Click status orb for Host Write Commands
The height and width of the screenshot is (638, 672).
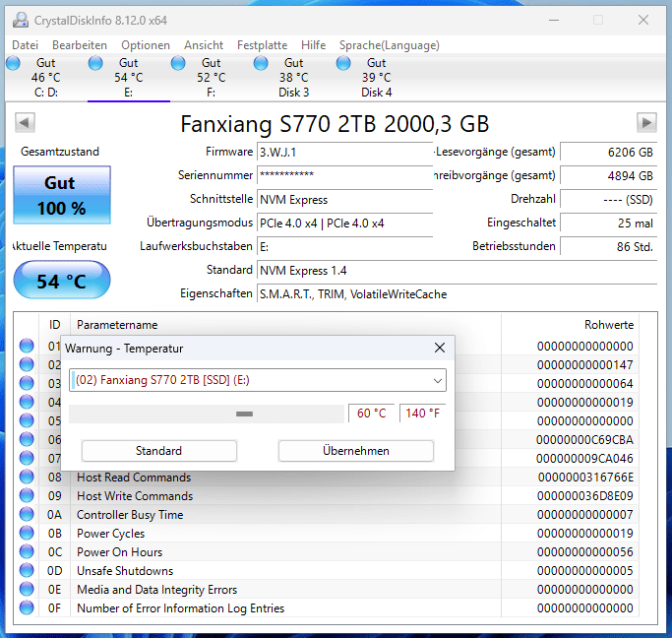coord(27,495)
